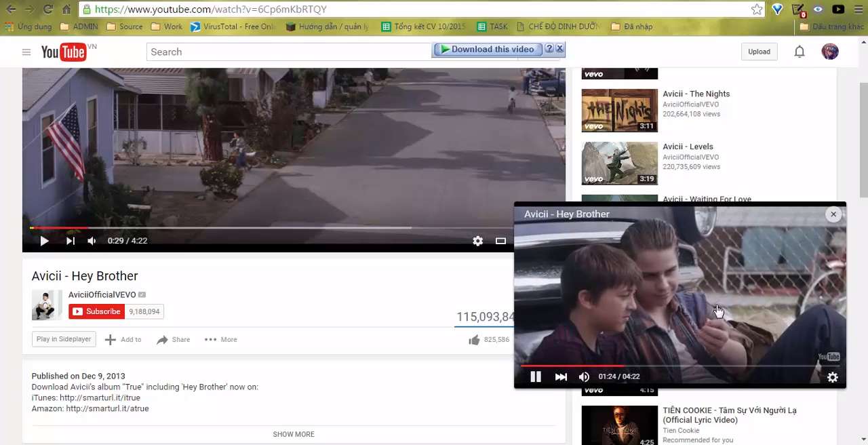Viewport: 868px width, 445px height.
Task: Open Work bookmarks folder
Action: (167, 26)
